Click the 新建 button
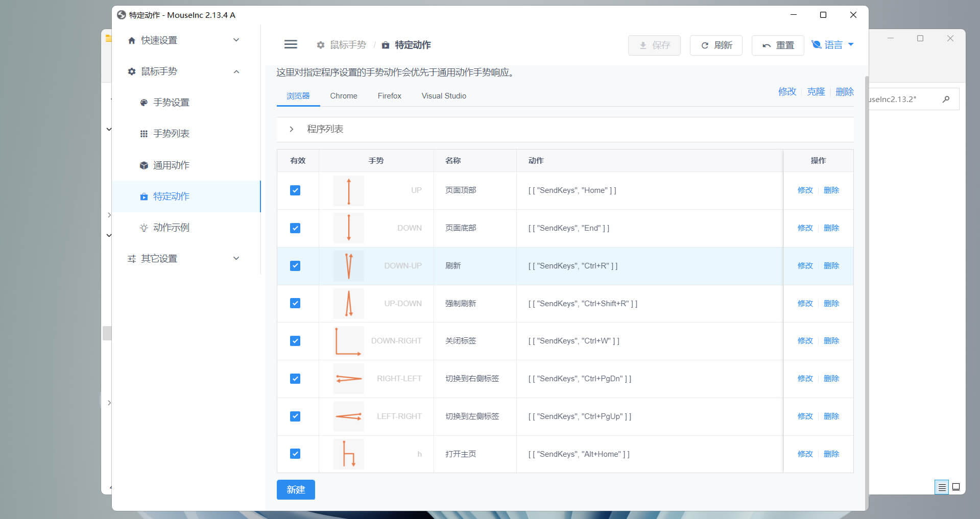The image size is (980, 519). [296, 490]
